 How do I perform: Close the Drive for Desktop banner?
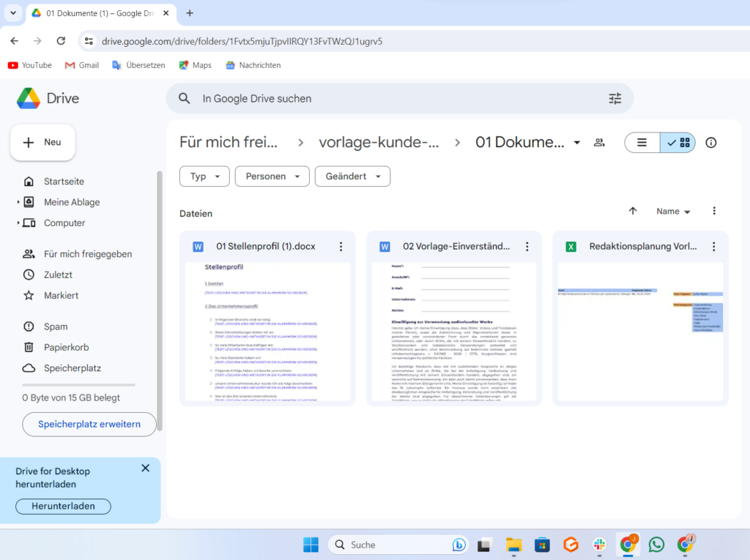click(145, 468)
